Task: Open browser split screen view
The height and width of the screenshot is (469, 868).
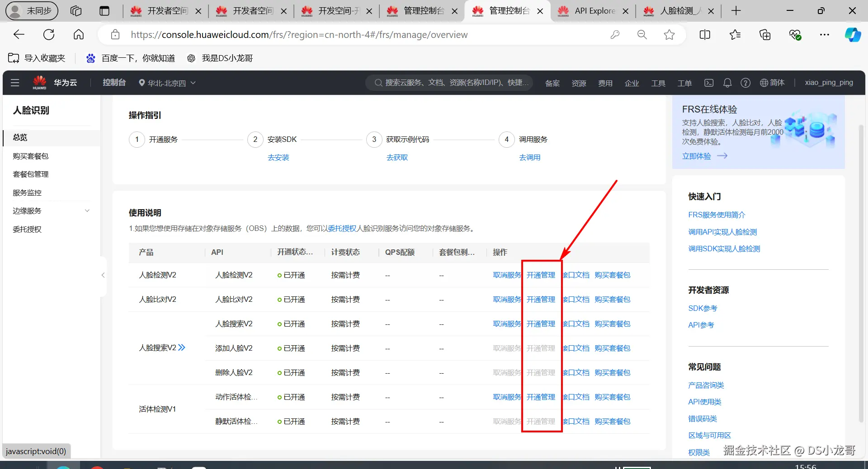Action: (x=705, y=35)
